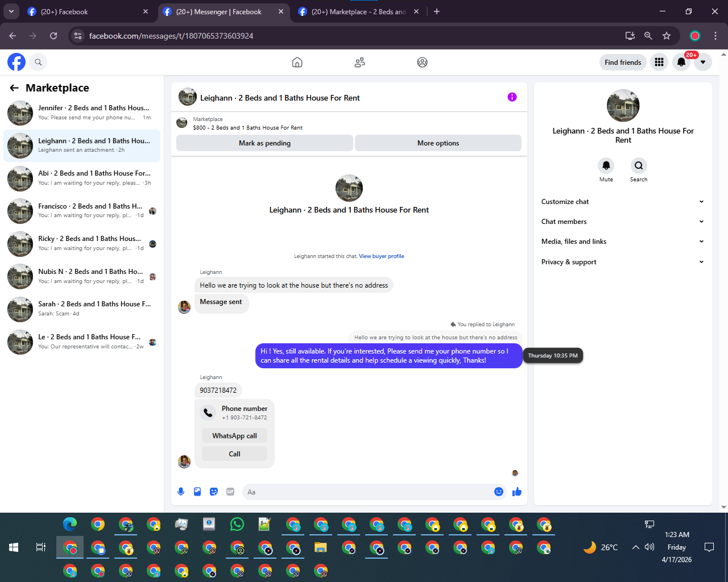Open Jennifer's conversation in the list
728x582 pixels.
82,113
